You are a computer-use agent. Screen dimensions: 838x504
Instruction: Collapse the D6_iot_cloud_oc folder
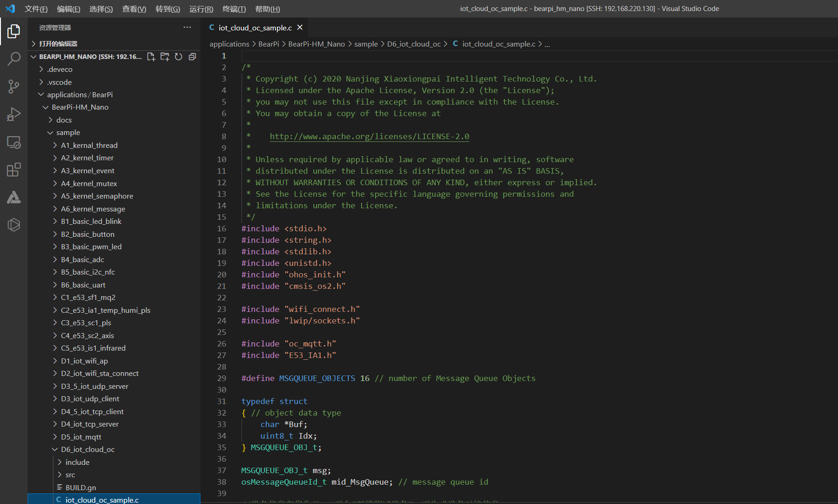tap(114, 449)
